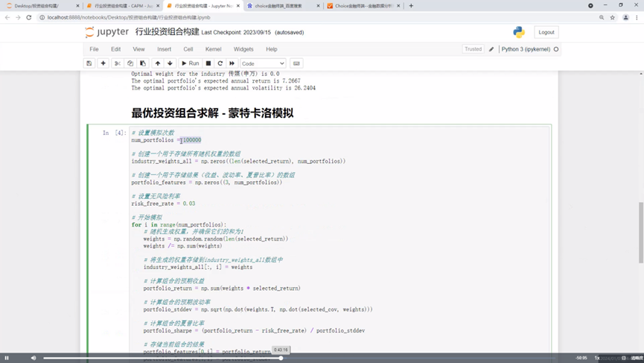This screenshot has height=363, width=644.
Task: Insert a cell below with plus icon
Action: coord(103,63)
